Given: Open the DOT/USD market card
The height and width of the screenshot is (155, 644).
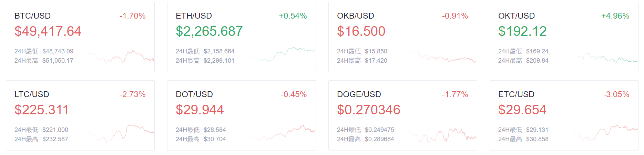Looking at the screenshot, I should click(x=242, y=115).
